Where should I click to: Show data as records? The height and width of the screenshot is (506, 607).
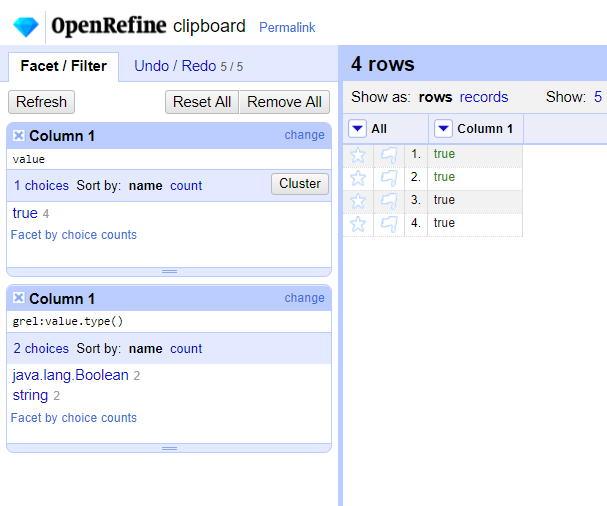click(484, 97)
